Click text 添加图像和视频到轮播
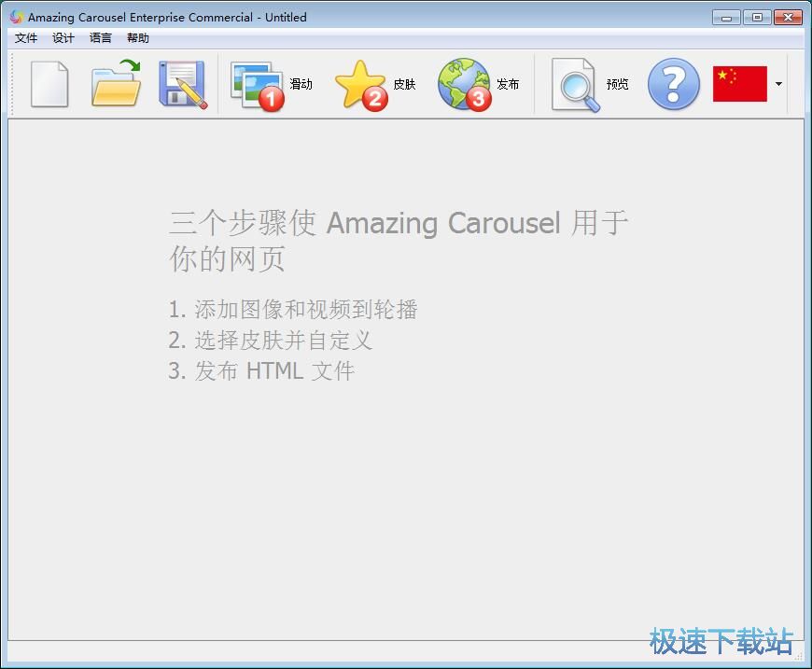The width and height of the screenshot is (812, 669). tap(306, 309)
